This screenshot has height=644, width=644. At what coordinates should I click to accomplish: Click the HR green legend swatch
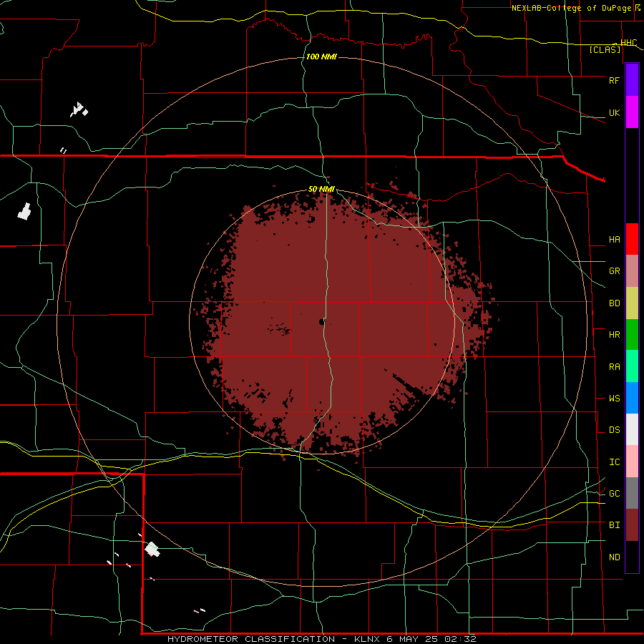coord(632,334)
